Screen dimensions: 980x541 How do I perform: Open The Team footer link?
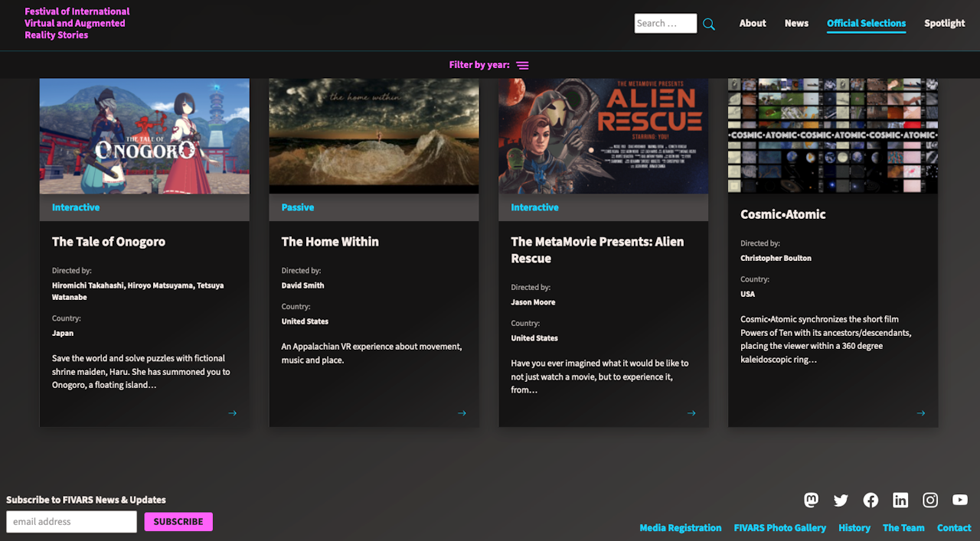(903, 528)
